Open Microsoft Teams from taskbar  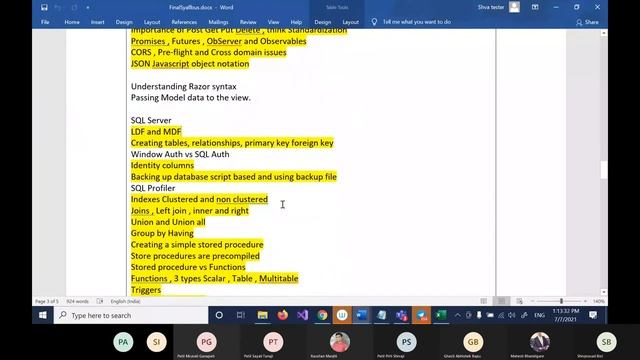[x=401, y=315]
